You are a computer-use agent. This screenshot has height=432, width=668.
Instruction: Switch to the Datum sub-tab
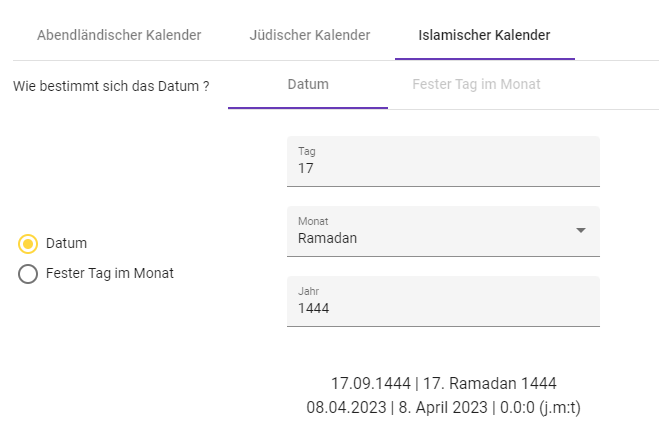(x=308, y=84)
